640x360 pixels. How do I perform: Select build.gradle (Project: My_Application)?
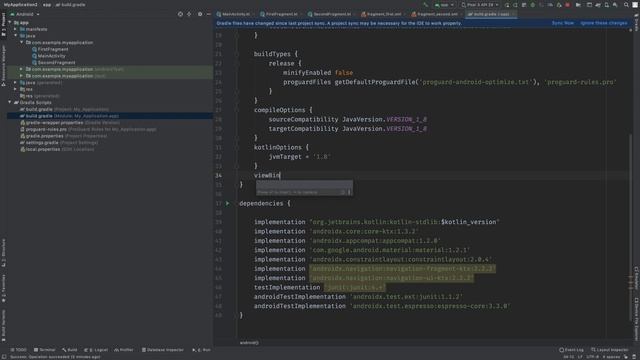click(x=64, y=109)
